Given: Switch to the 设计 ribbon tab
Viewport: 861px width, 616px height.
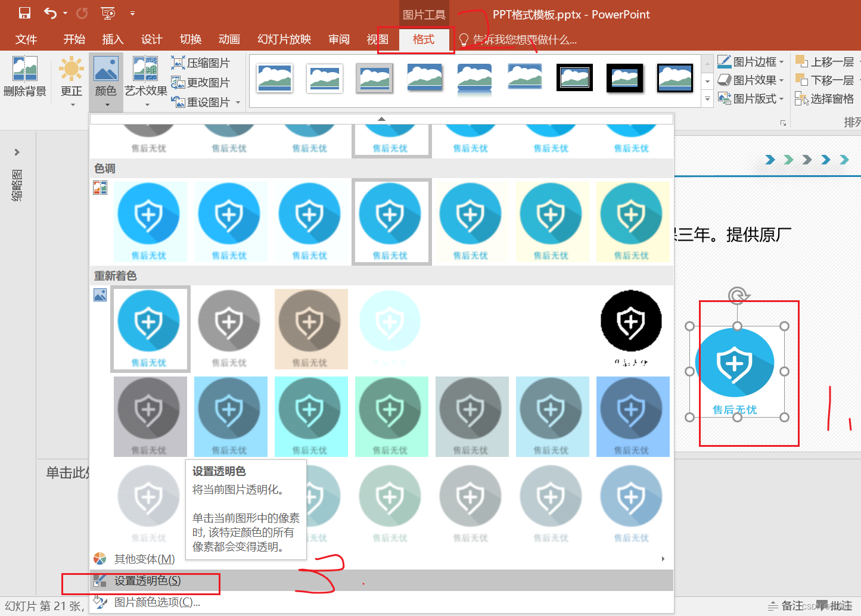Looking at the screenshot, I should tap(151, 39).
